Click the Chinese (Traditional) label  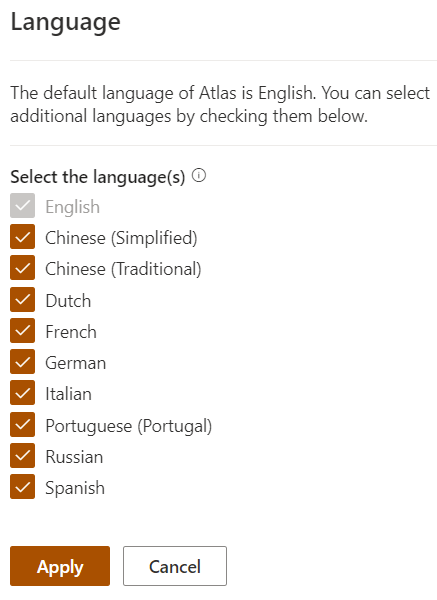[x=123, y=269]
